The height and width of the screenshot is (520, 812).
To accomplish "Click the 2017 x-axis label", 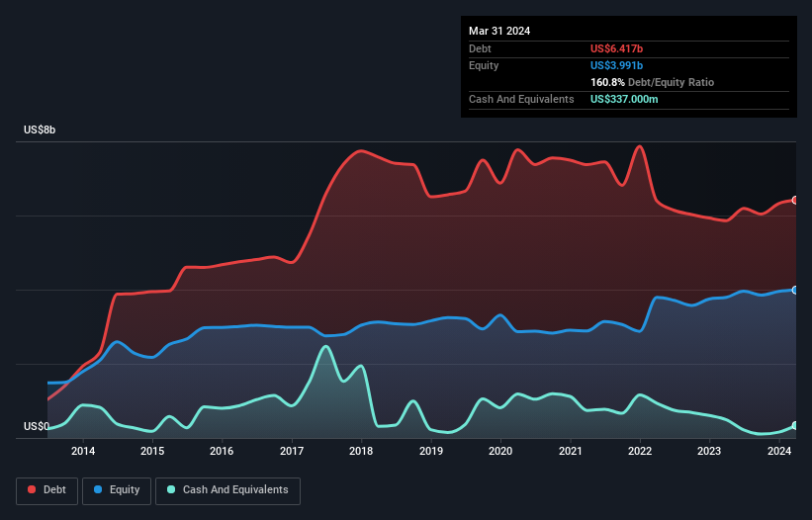I will [x=292, y=451].
